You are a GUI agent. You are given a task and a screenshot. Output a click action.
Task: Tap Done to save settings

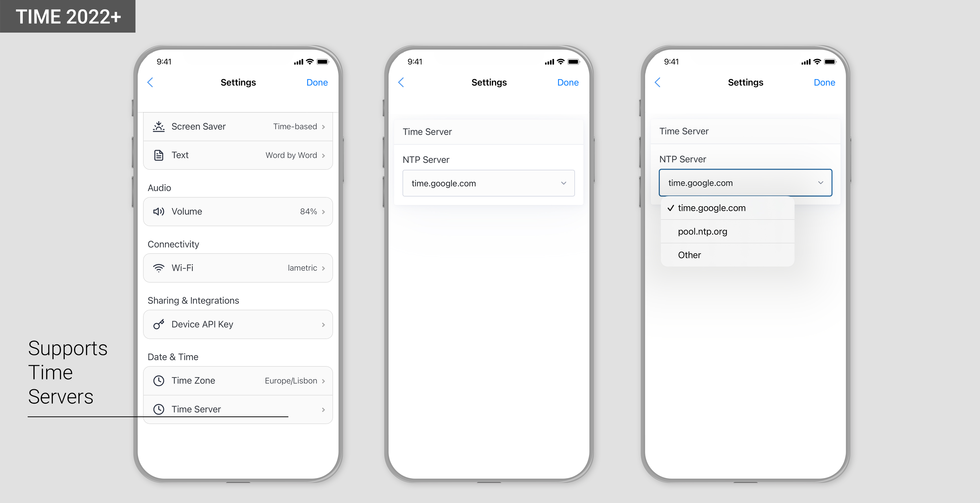tap(317, 82)
